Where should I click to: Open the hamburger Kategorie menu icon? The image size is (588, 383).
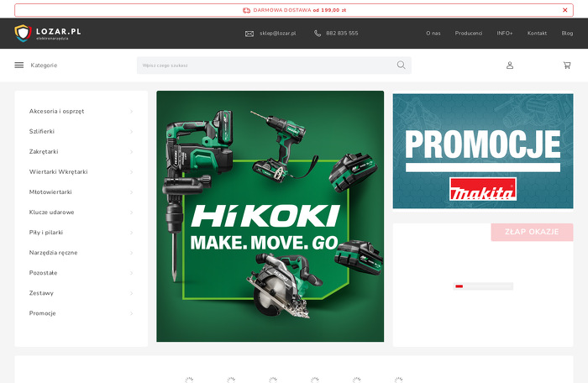(19, 66)
